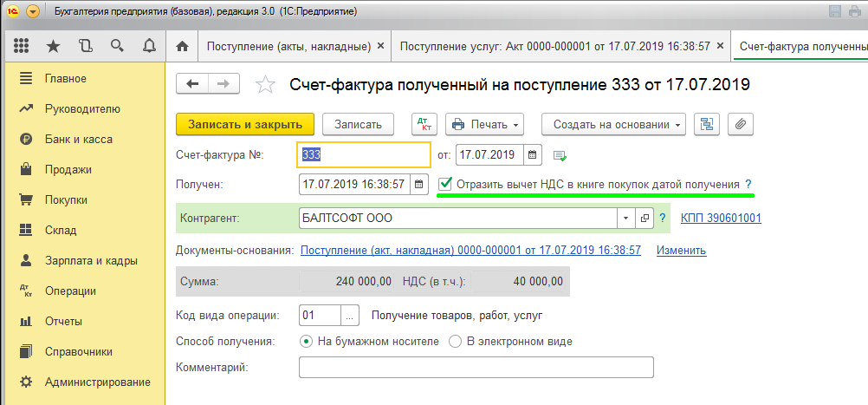Open the Поступление (акт, накладная) 0000-000001 link

point(470,251)
